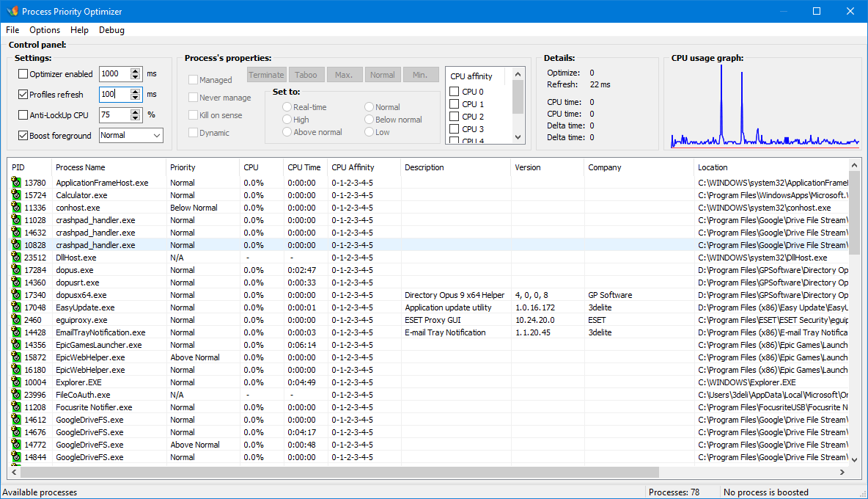Uncheck the Profiles refresh checkbox
This screenshot has width=868, height=499.
coord(23,94)
